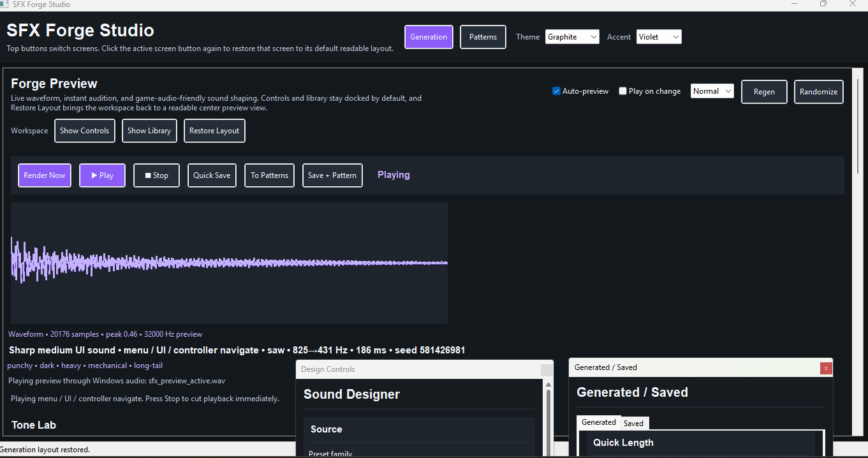Click the scroll-up arrow in Design Controls
Viewport: 868px width, 458px height.
[x=548, y=384]
